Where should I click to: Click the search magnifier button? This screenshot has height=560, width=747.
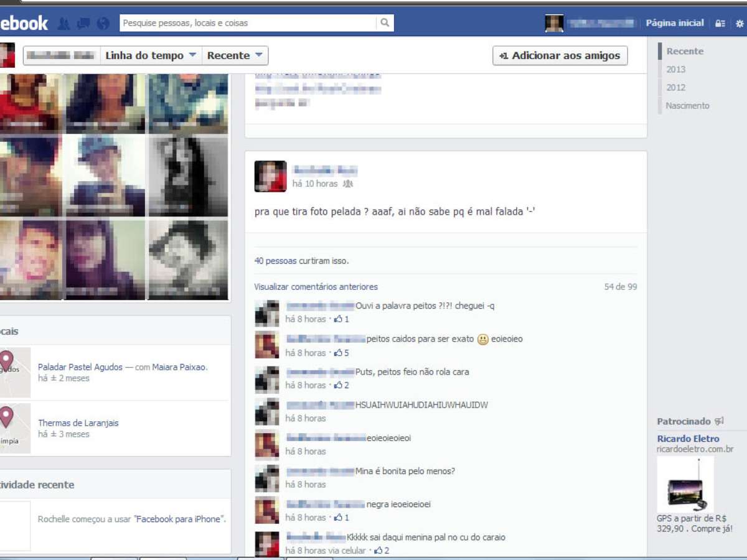385,23
